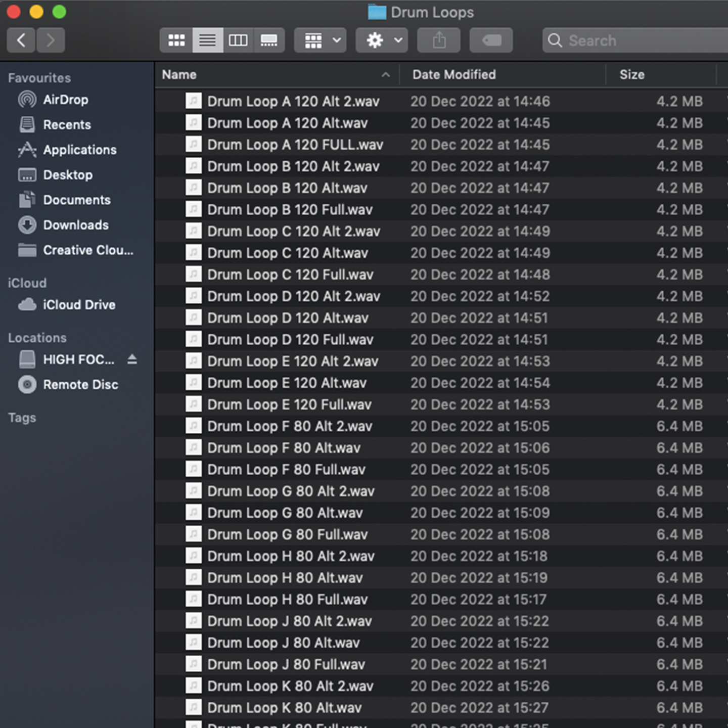Open iCloud Drive in sidebar
This screenshot has width=728, height=728.
[79, 305]
